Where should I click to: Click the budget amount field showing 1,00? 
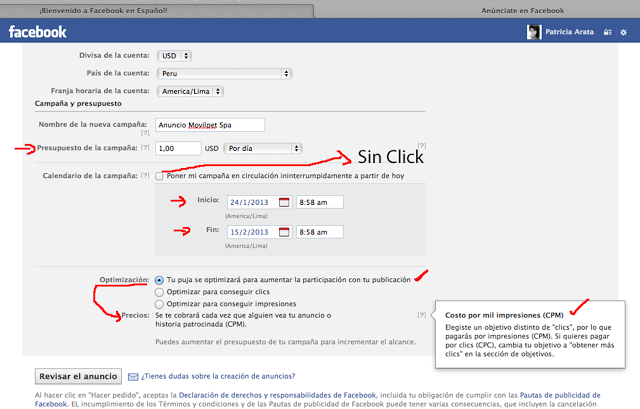(x=178, y=148)
